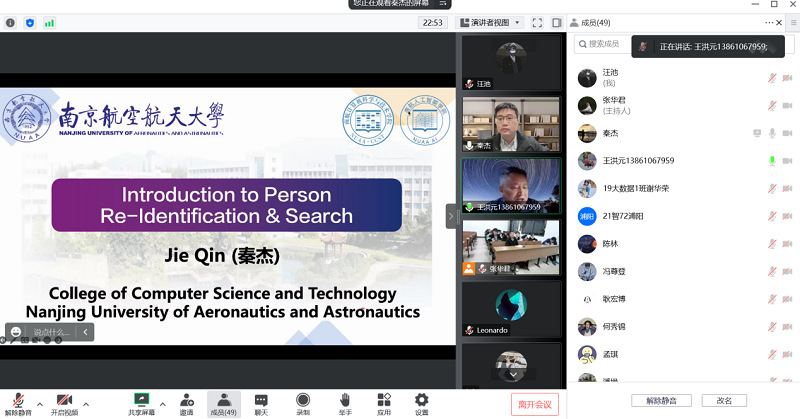Click 19大数据1班谢华荣 muted mic icon

coord(772,188)
